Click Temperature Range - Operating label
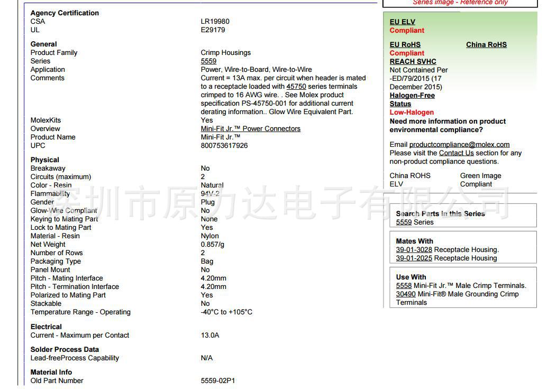Viewport: 557px width, 392px height. pyautogui.click(x=80, y=312)
